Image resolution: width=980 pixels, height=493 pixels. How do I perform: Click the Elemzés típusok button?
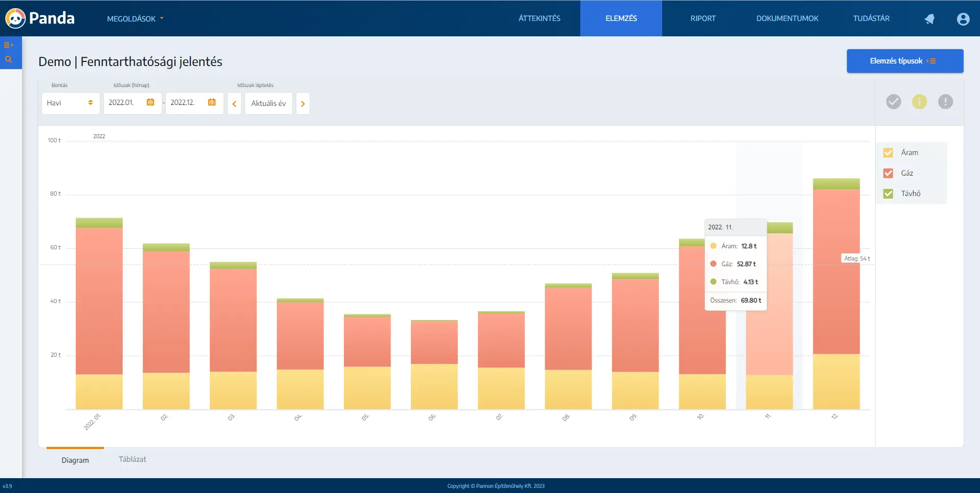904,61
